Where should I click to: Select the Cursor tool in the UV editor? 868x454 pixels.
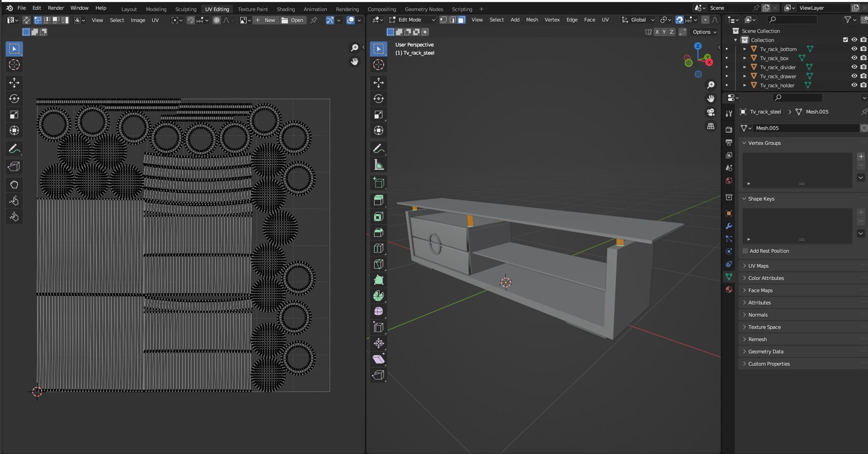14,65
